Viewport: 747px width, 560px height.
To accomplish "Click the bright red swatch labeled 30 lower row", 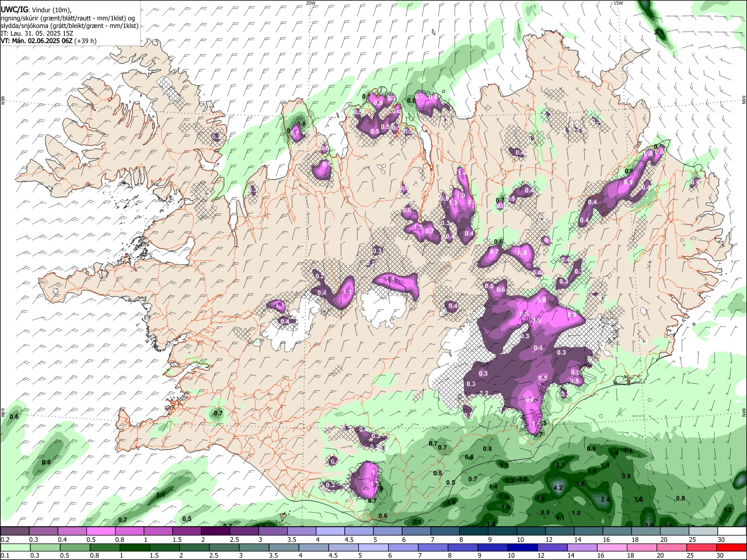I will pos(732,547).
